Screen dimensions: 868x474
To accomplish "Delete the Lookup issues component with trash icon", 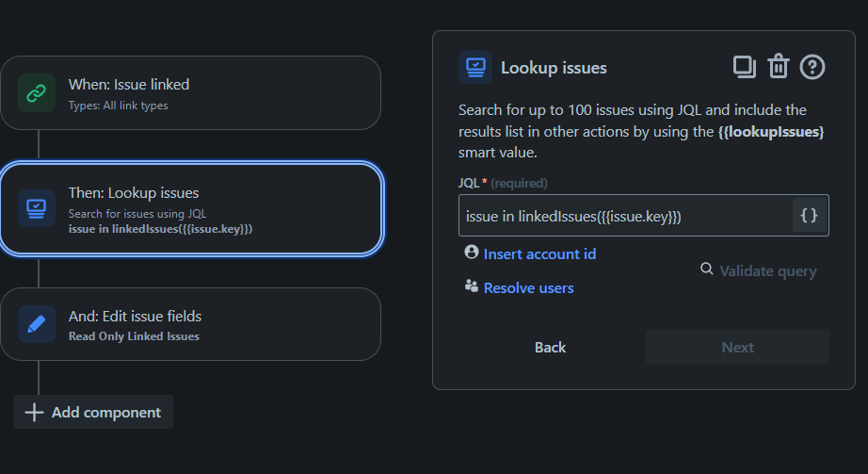I will pos(778,67).
